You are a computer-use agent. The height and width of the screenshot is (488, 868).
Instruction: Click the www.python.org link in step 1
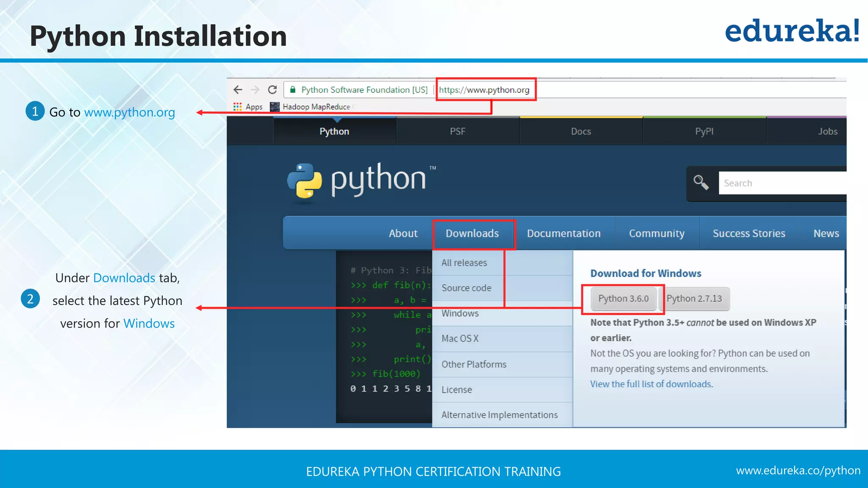click(129, 112)
